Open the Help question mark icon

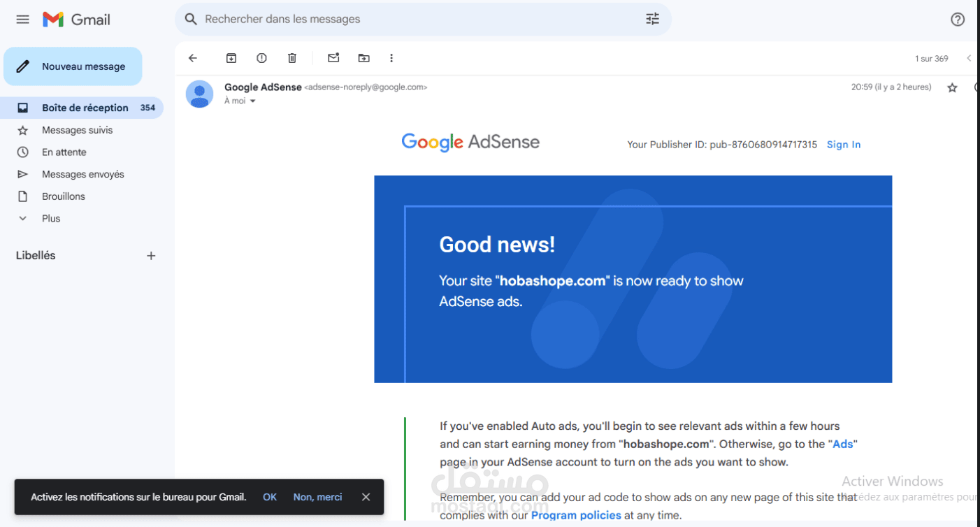(958, 20)
